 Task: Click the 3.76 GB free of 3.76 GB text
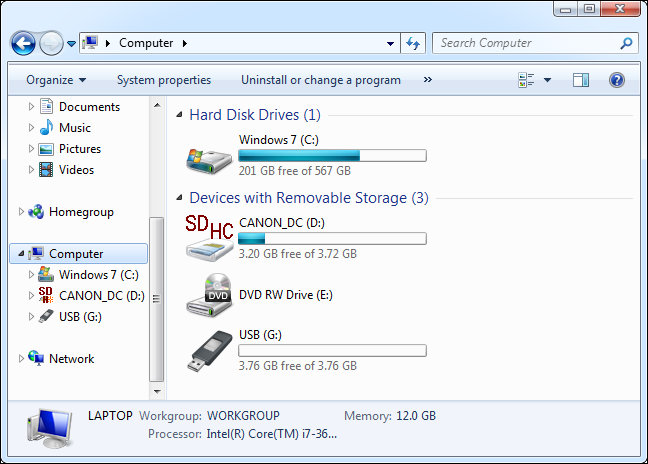(298, 366)
